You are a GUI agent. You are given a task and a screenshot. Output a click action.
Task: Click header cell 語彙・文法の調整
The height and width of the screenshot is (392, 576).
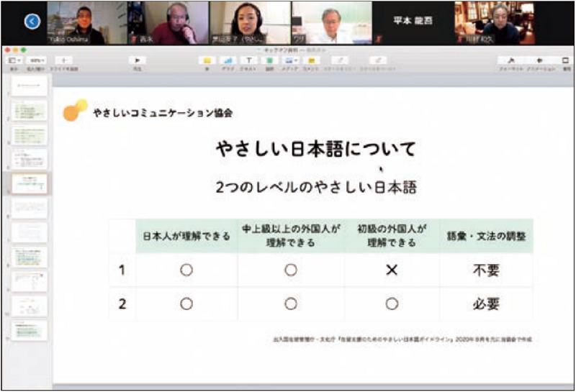[486, 236]
